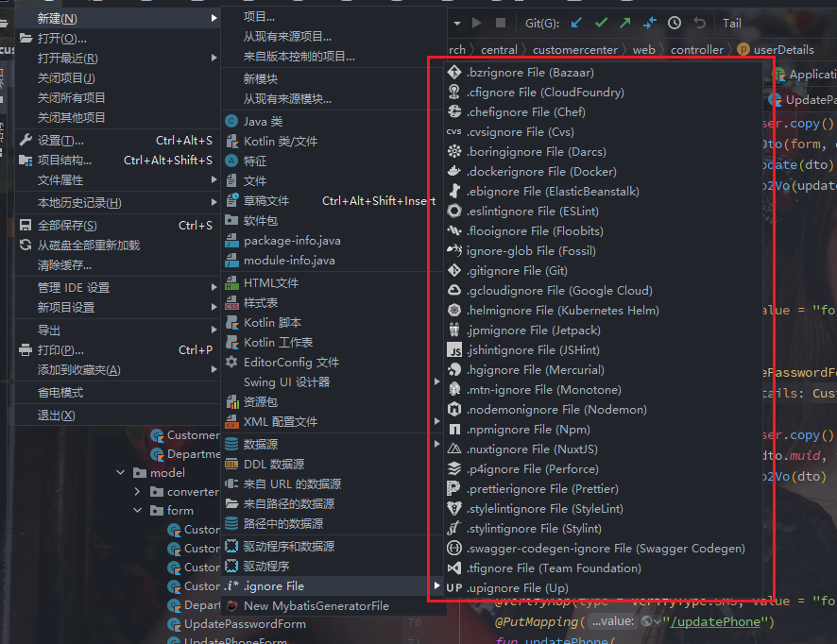The height and width of the screenshot is (644, 837).
Task: Choose 草稿文件 in new submenu
Action: click(x=333, y=200)
